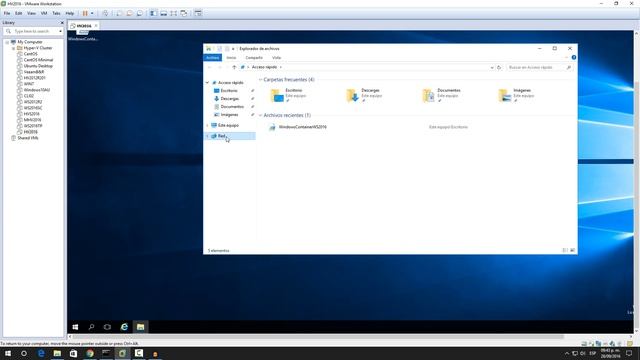Select CentOS Minimal in the library
640x360 pixels.
(x=38, y=60)
